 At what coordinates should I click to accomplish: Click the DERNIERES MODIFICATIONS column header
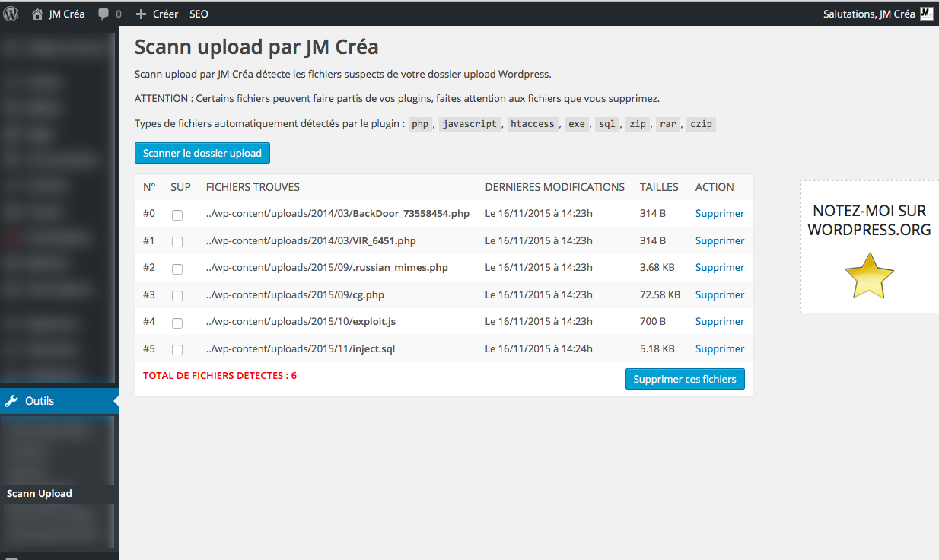click(555, 187)
